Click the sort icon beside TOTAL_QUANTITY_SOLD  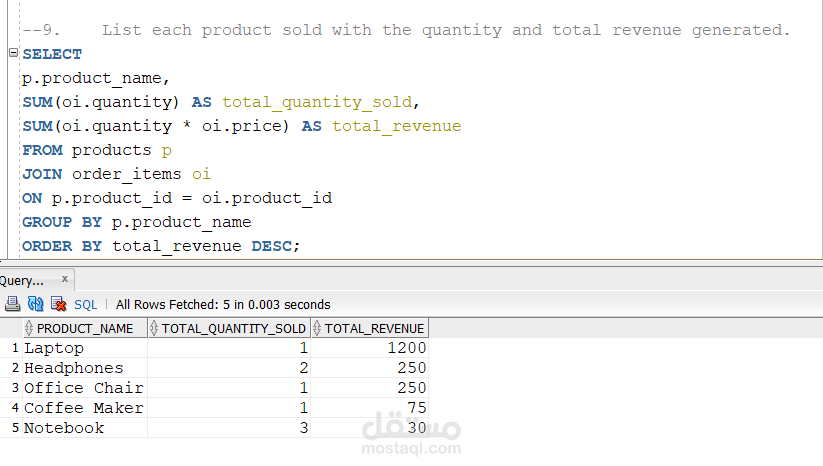tap(154, 328)
